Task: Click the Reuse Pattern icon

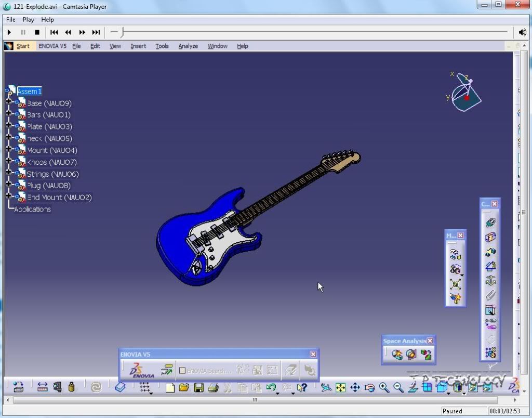Action: (x=490, y=353)
